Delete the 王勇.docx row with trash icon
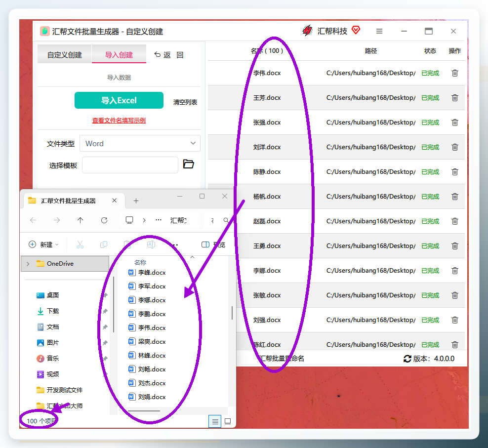488x448 pixels. click(x=455, y=246)
